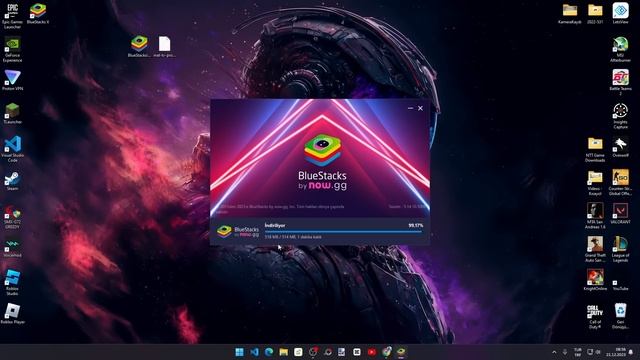Open the GeForce Experience desktop icon

12,50
